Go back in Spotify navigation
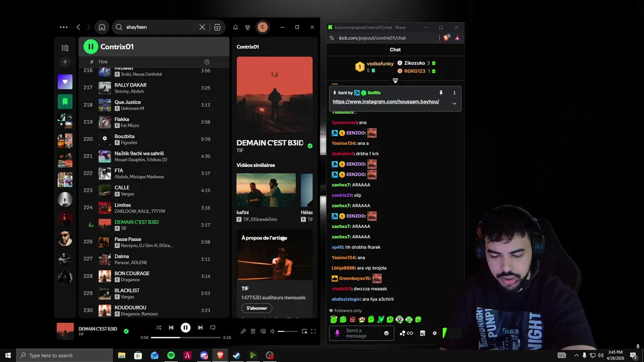Screen dimensions: 644x362 [78, 27]
